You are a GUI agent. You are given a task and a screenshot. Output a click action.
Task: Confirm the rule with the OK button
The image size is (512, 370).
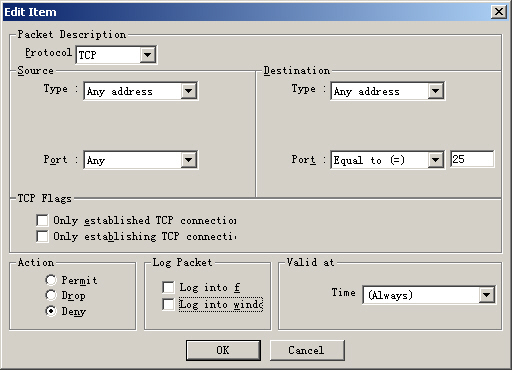[223, 350]
